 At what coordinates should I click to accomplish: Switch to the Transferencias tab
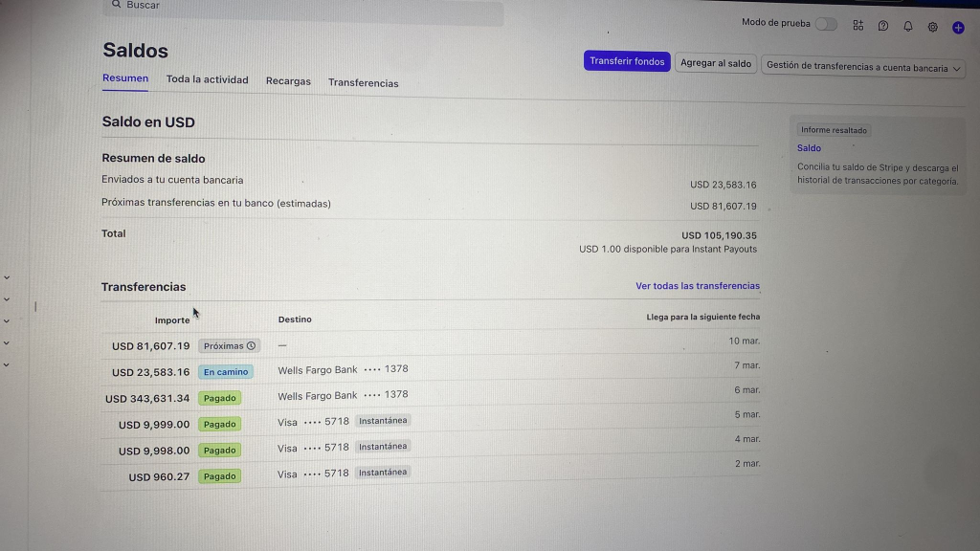coord(364,83)
